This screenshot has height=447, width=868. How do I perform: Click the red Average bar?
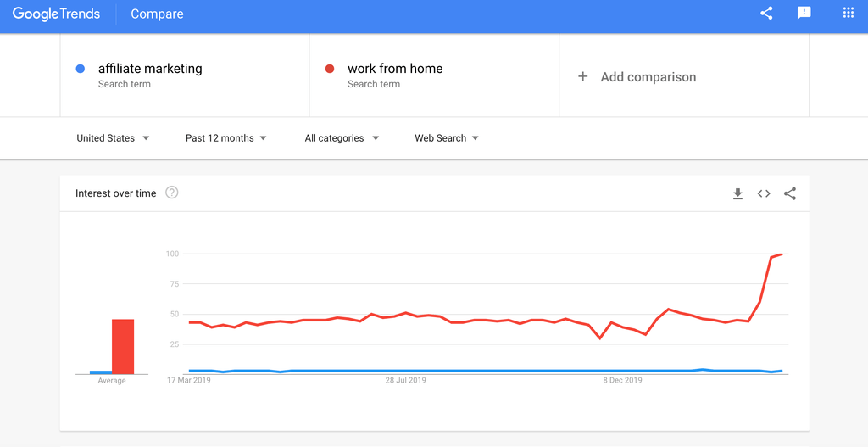click(123, 347)
